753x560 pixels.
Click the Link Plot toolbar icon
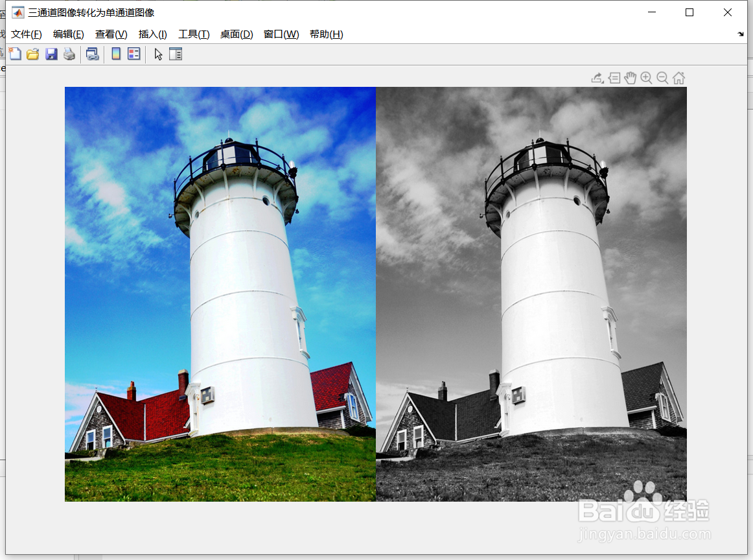92,54
